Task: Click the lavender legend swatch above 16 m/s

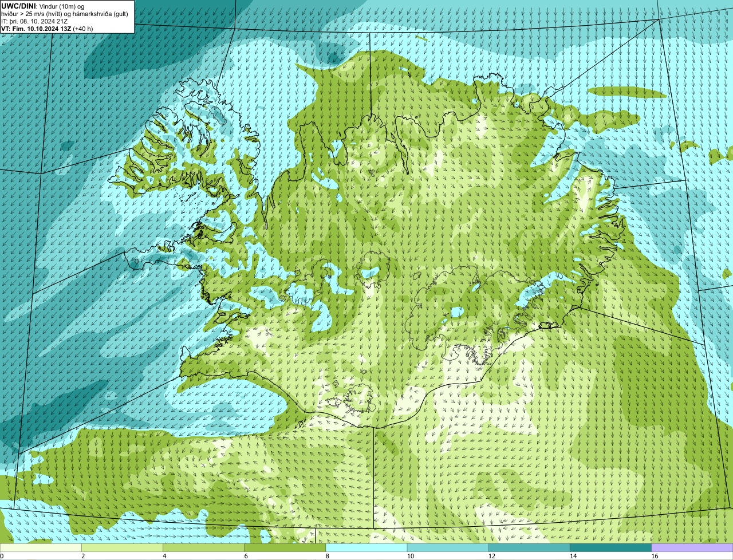Action: tap(692, 548)
